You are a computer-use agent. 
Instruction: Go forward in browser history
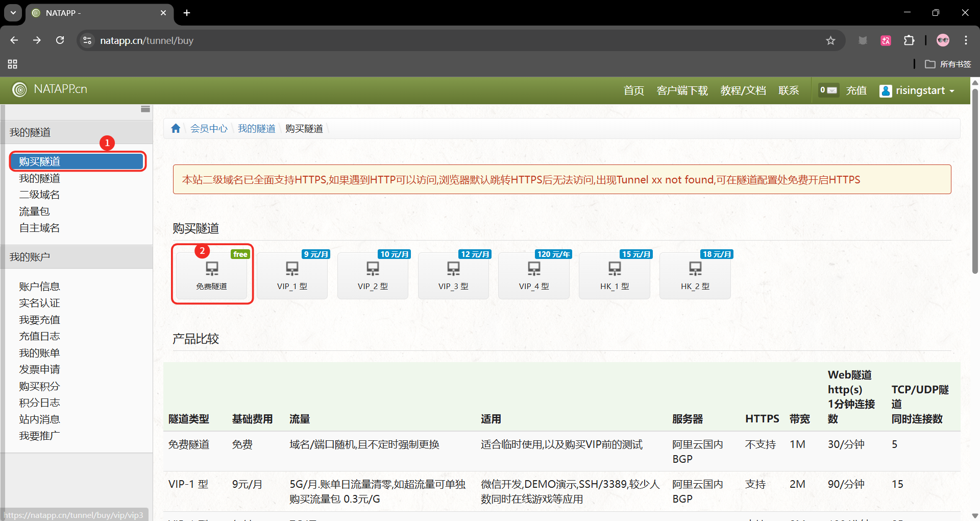[x=37, y=40]
